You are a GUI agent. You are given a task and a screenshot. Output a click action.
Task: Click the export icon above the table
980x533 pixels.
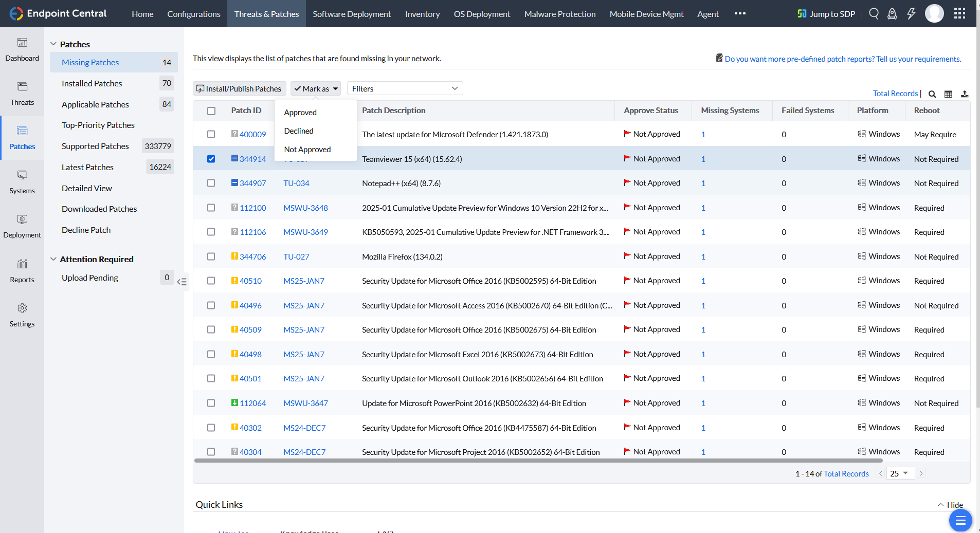(x=965, y=94)
